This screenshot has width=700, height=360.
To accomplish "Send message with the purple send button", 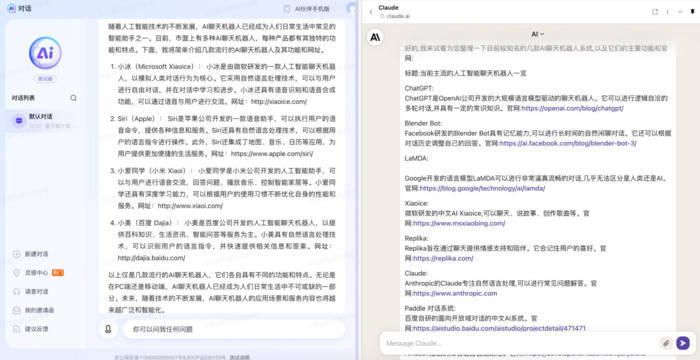I will (x=683, y=343).
